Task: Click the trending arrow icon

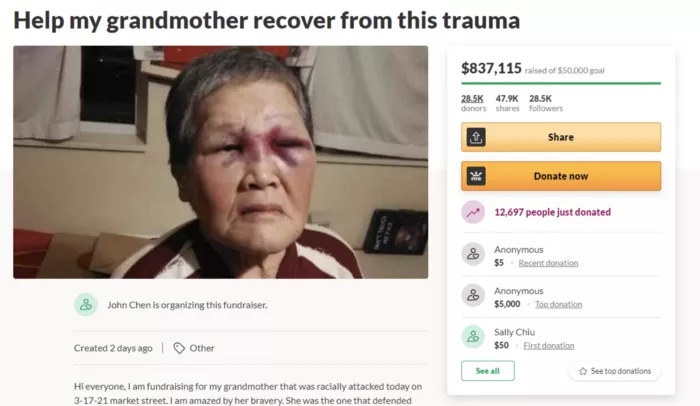Action: pyautogui.click(x=473, y=213)
